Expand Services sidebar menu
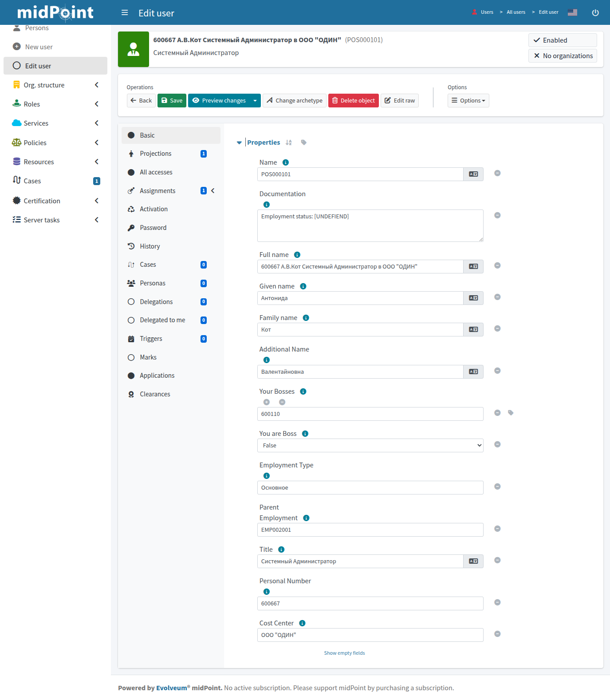This screenshot has width=610, height=700. click(x=55, y=123)
